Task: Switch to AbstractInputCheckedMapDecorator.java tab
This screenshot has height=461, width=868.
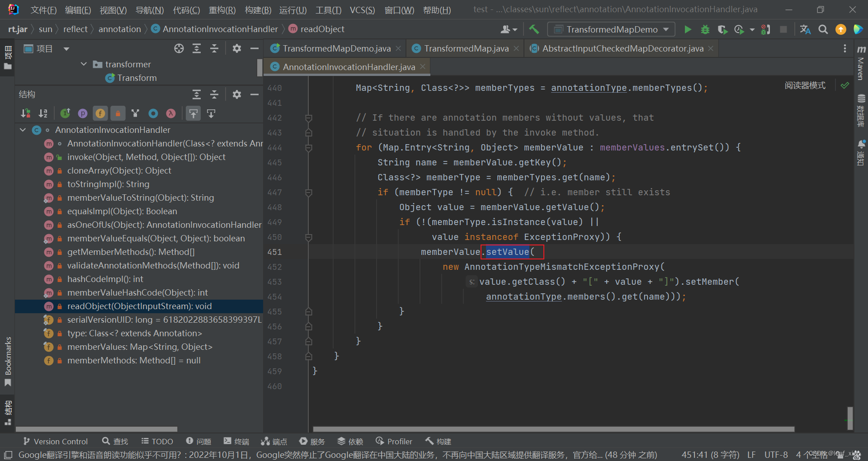Action: pyautogui.click(x=623, y=48)
